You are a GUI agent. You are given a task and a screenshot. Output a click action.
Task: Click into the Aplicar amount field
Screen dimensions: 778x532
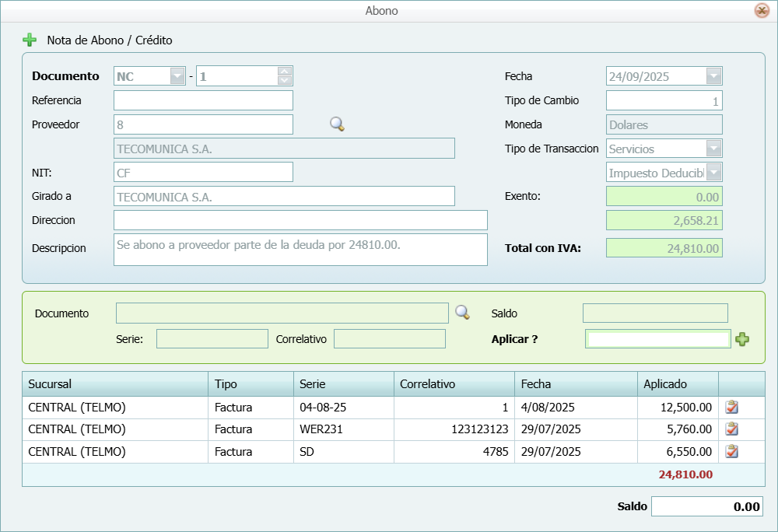point(657,339)
